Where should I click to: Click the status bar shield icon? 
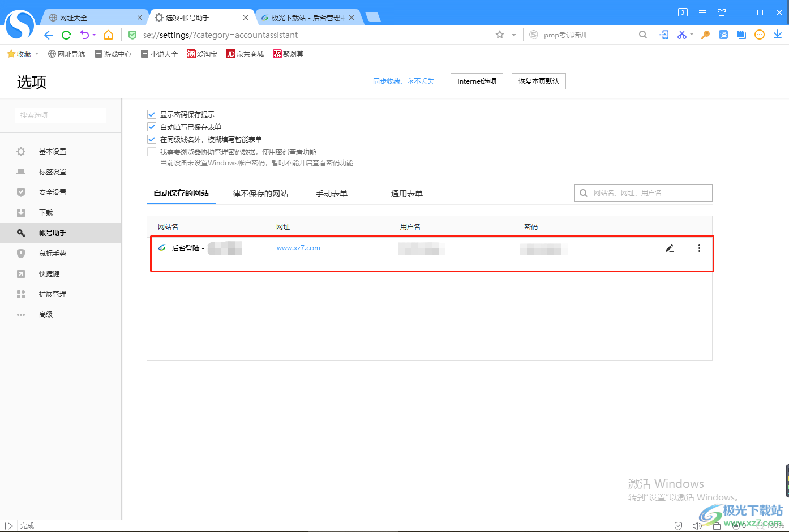678,526
